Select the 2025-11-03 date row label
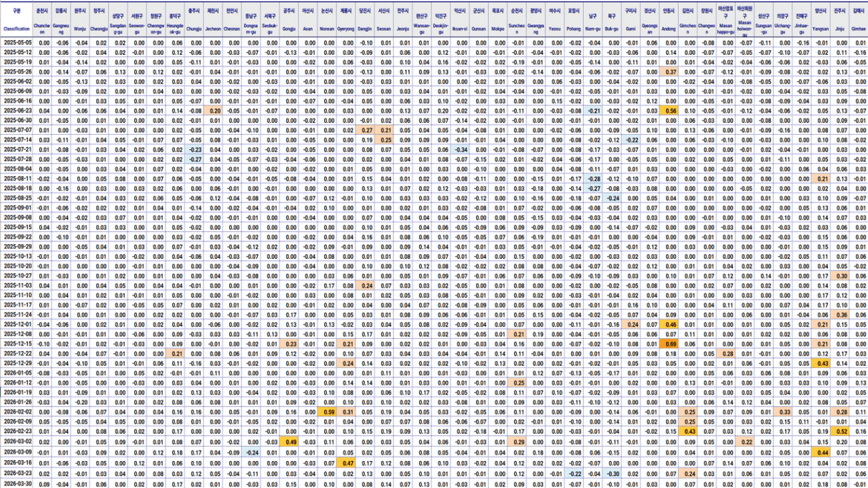This screenshot has width=868, height=488. pos(16,285)
